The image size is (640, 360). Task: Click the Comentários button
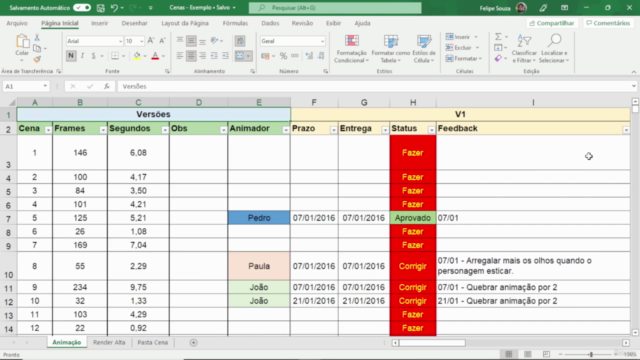point(608,23)
